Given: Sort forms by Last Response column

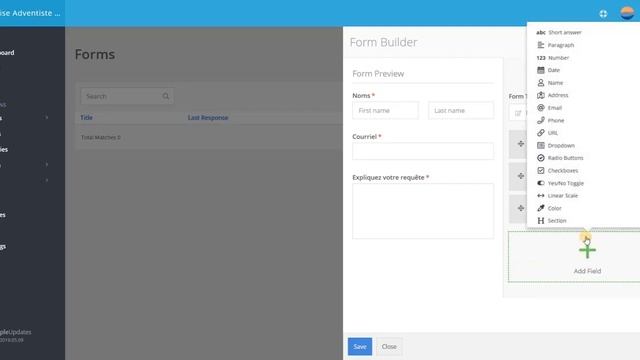Looking at the screenshot, I should coord(208,118).
